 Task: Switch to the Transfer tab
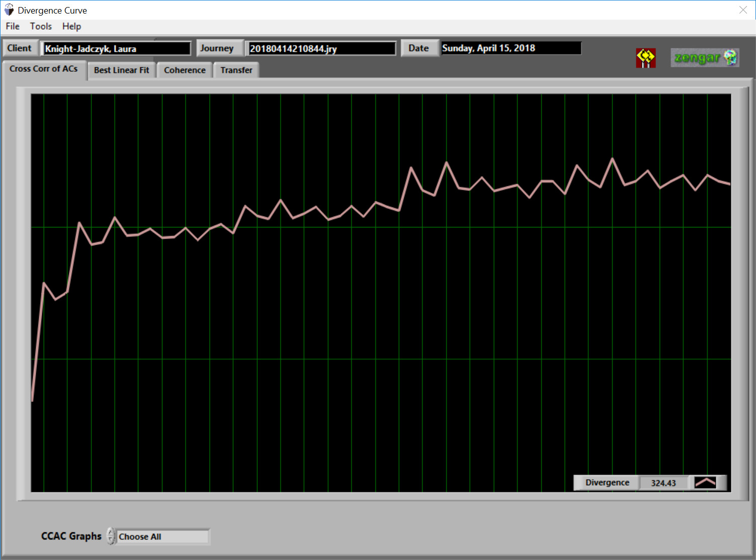pyautogui.click(x=236, y=70)
